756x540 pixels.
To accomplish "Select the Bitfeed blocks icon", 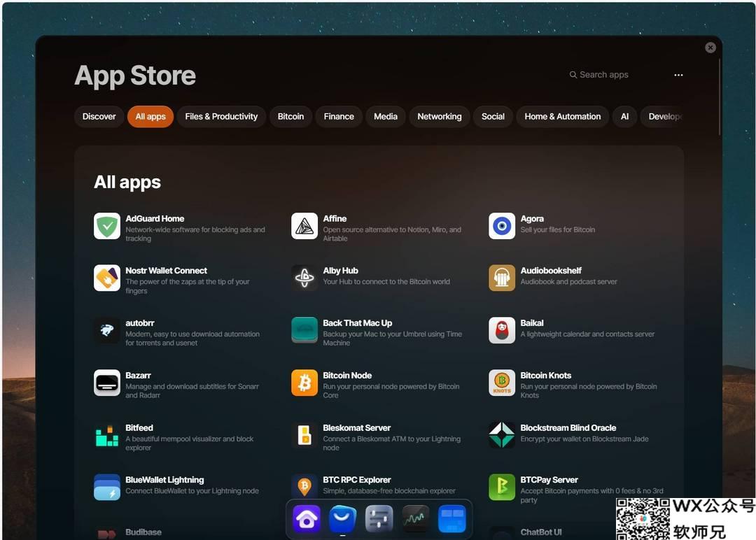I will tap(107, 436).
